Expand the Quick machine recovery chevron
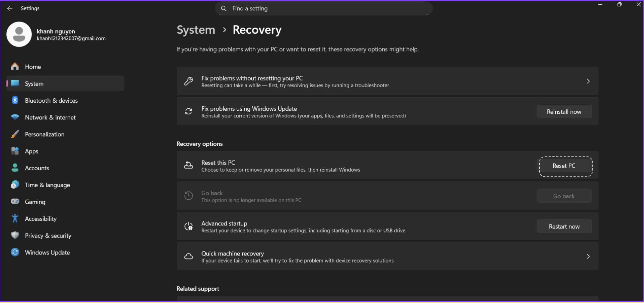 click(x=588, y=257)
